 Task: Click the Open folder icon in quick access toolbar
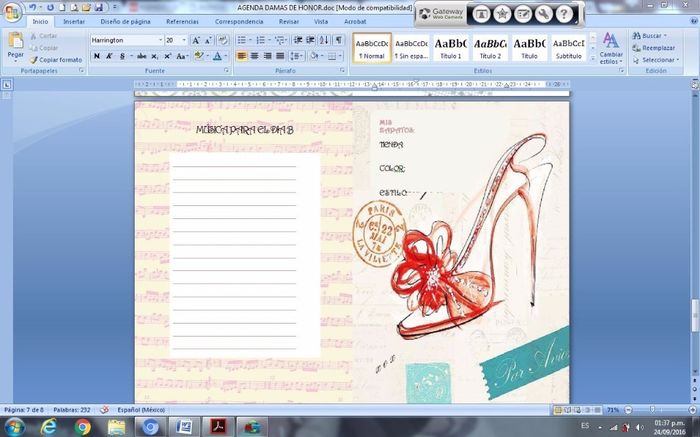click(87, 8)
